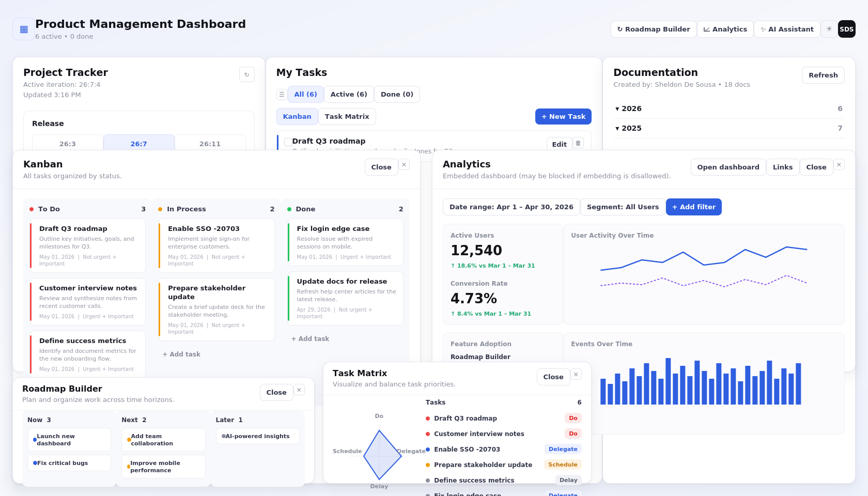
Task: Open the Enable SSO -20703 Kanban card
Action: (216, 246)
